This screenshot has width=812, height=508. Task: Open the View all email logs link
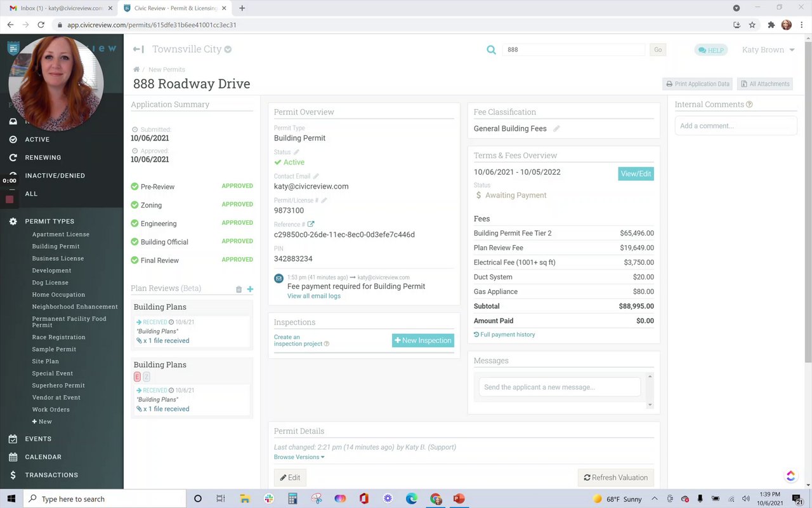314,296
